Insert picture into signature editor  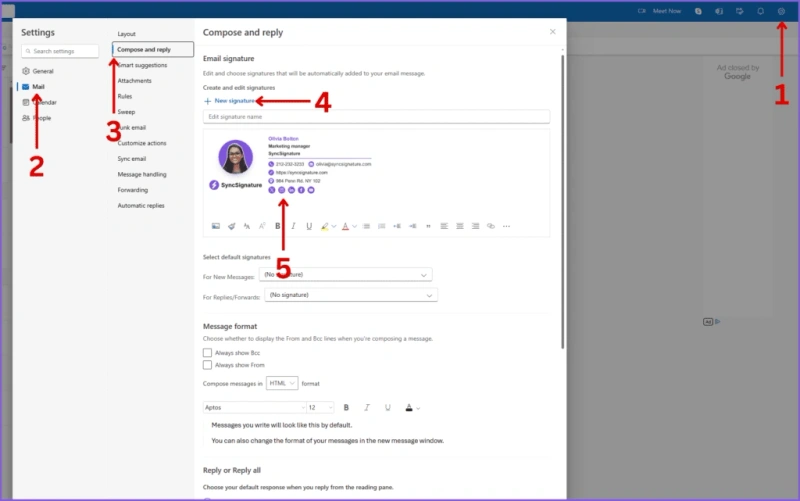(x=216, y=226)
